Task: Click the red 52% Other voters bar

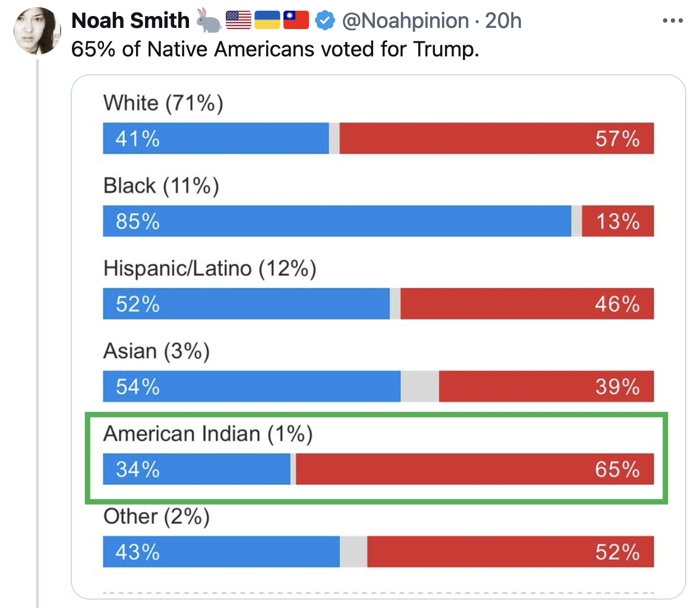Action: [510, 552]
